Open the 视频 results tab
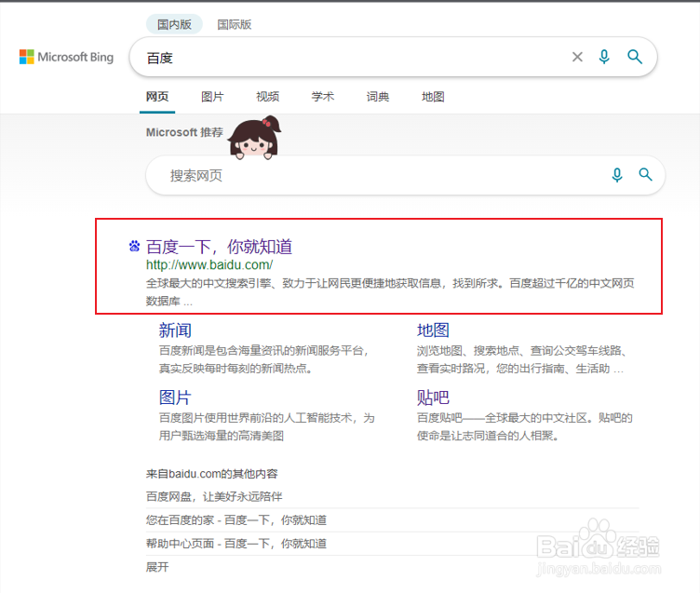This screenshot has width=700, height=593. point(267,97)
